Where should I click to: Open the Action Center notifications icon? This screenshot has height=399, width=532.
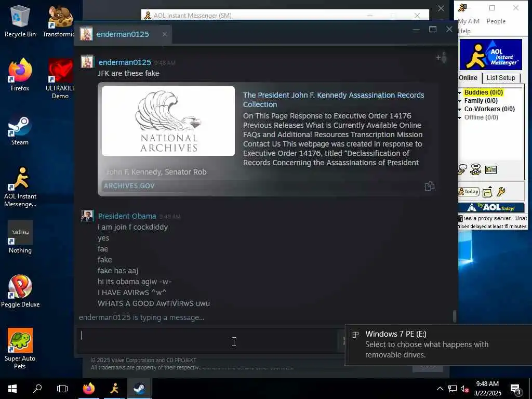[x=516, y=389]
